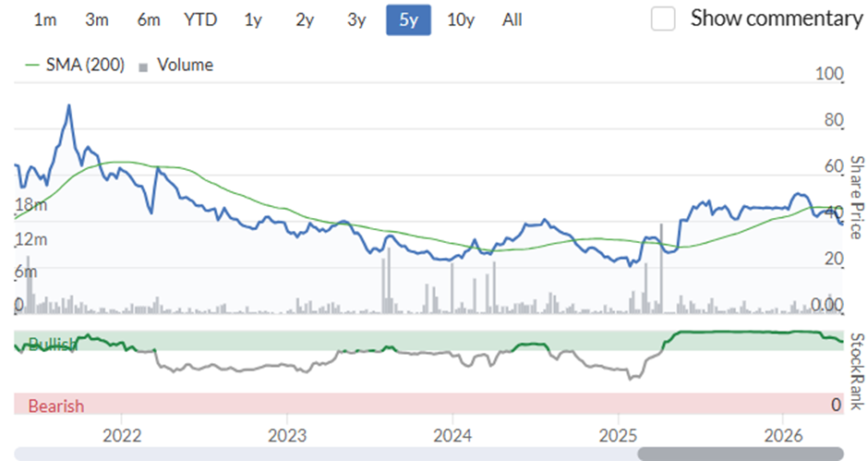Image resolution: width=868 pixels, height=461 pixels.
Task: Click the horizontal scrollbar thumb
Action: point(741,454)
